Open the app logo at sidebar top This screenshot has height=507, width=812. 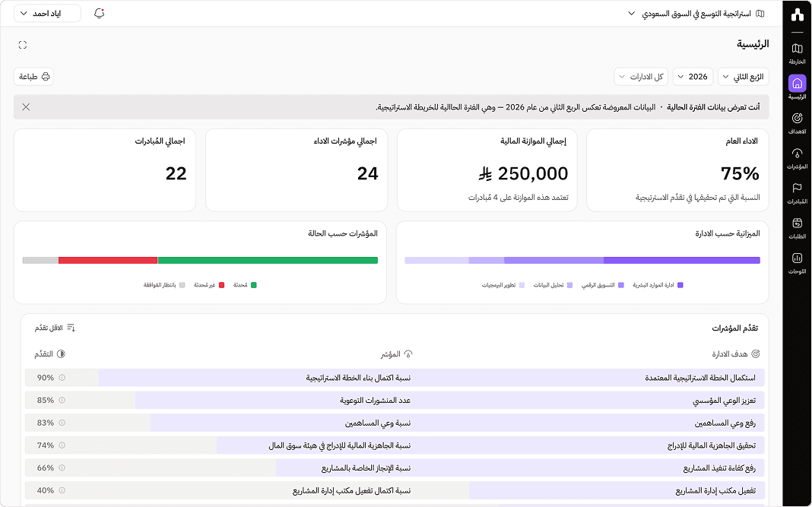[797, 14]
